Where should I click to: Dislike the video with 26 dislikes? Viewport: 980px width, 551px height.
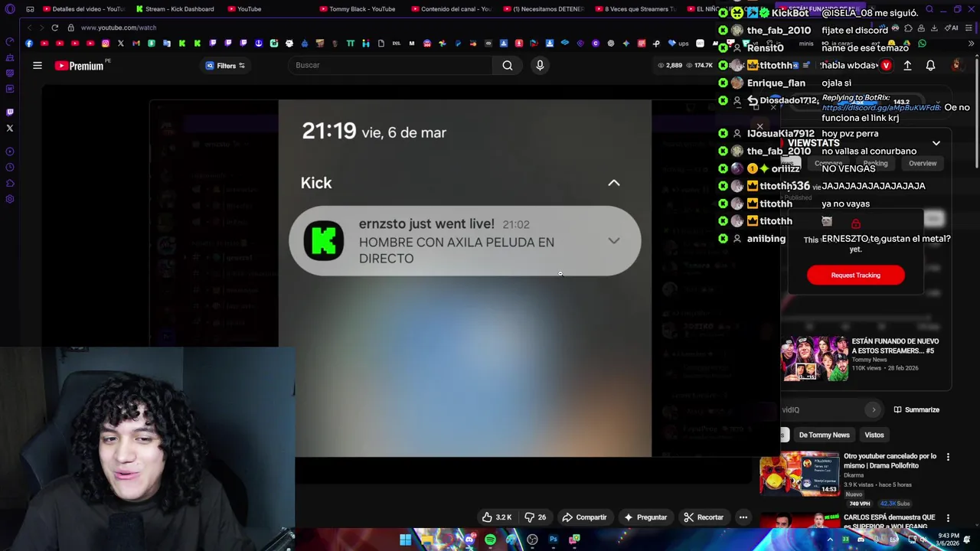tap(535, 517)
